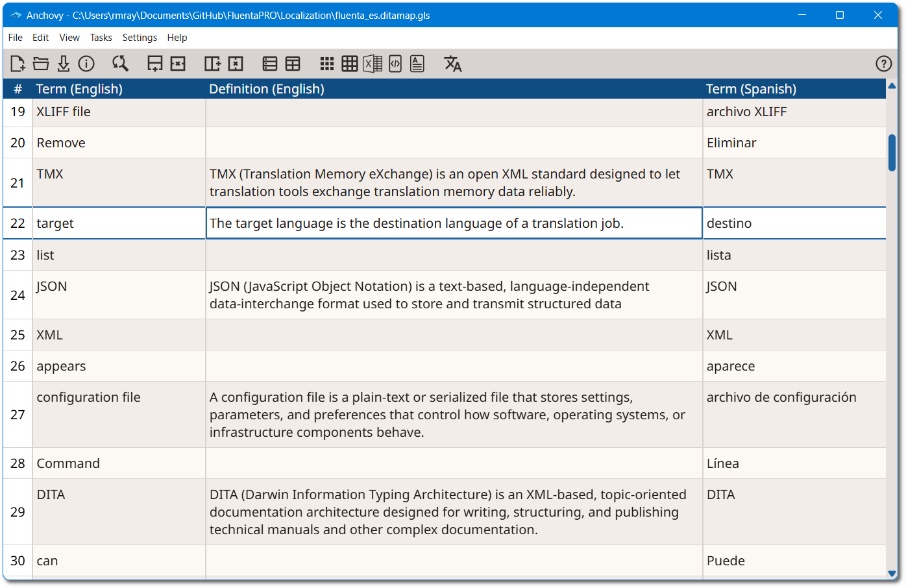Click the # column header
This screenshot has width=906, height=588.
(18, 89)
